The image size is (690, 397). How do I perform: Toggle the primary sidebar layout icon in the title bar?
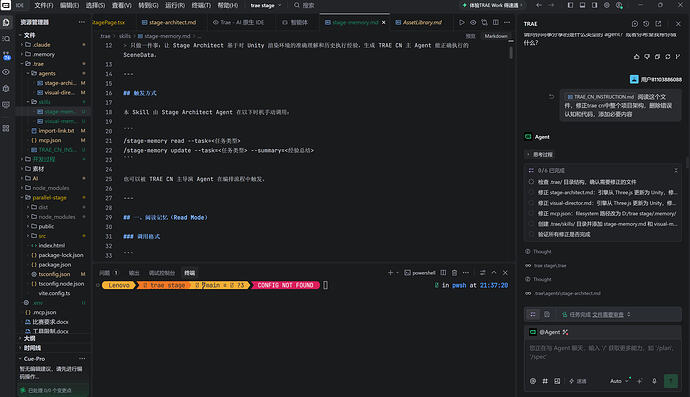[x=570, y=5]
